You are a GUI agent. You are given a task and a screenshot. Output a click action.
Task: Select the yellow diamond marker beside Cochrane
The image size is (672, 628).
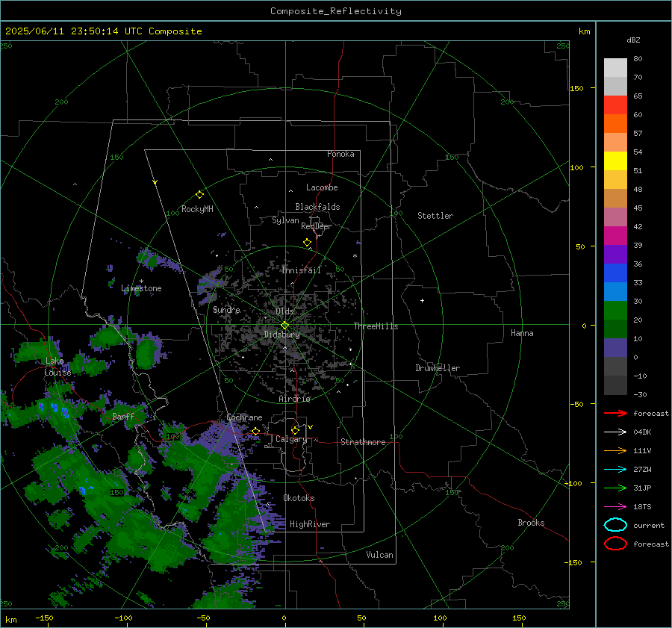coord(255,431)
